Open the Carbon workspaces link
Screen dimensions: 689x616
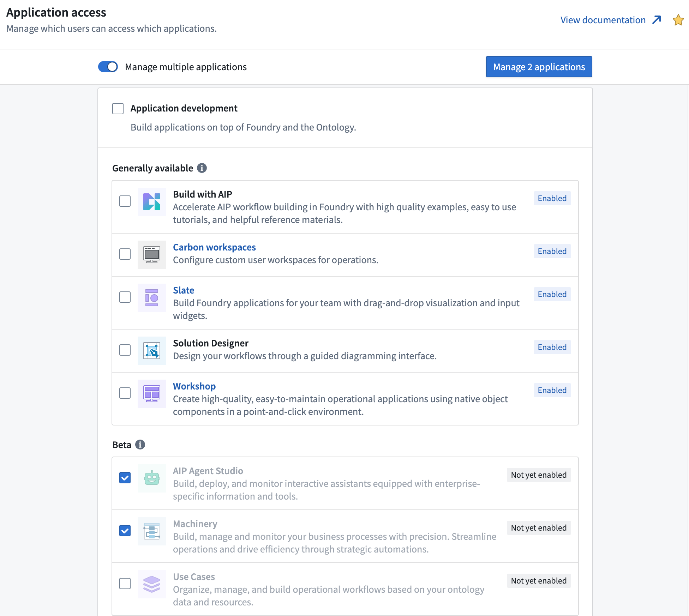tap(214, 247)
